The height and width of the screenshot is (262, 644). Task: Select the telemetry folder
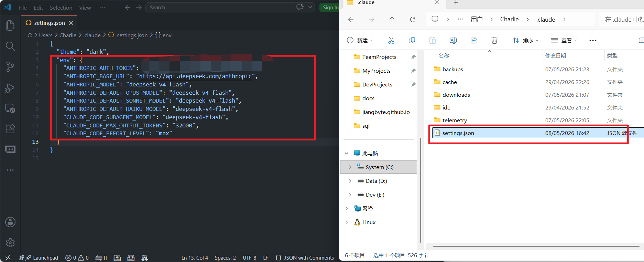coord(455,120)
